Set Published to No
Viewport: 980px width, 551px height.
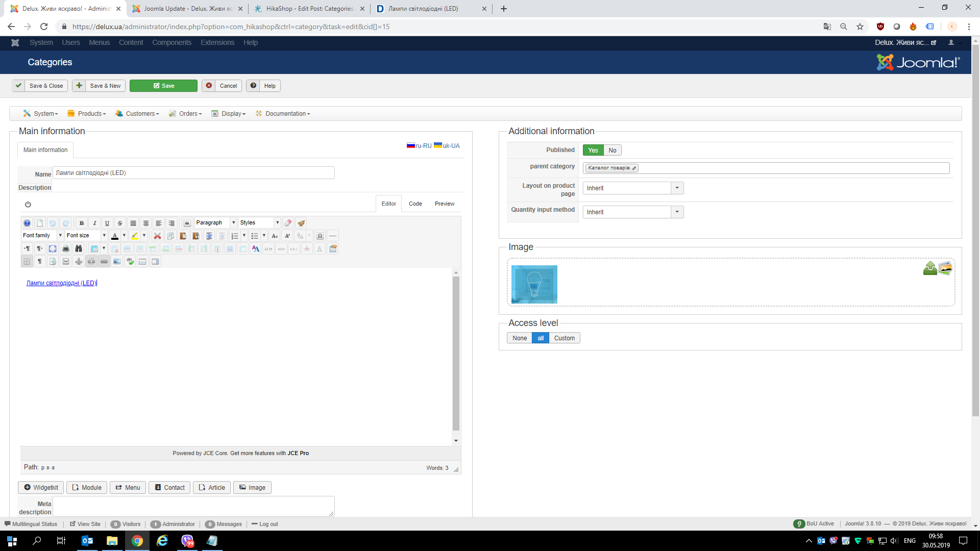(612, 150)
